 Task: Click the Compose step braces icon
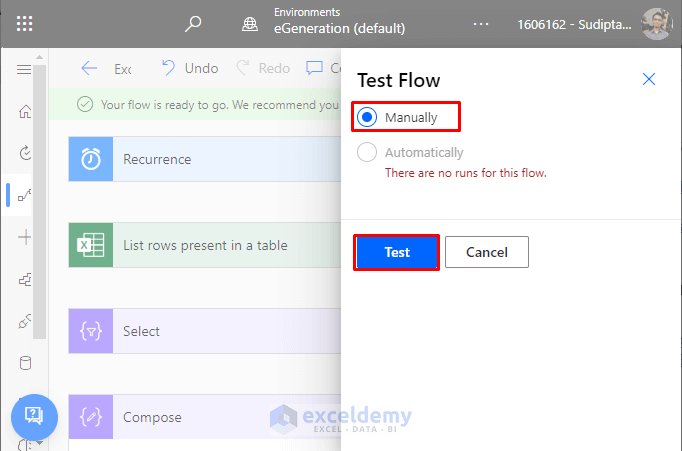point(91,417)
